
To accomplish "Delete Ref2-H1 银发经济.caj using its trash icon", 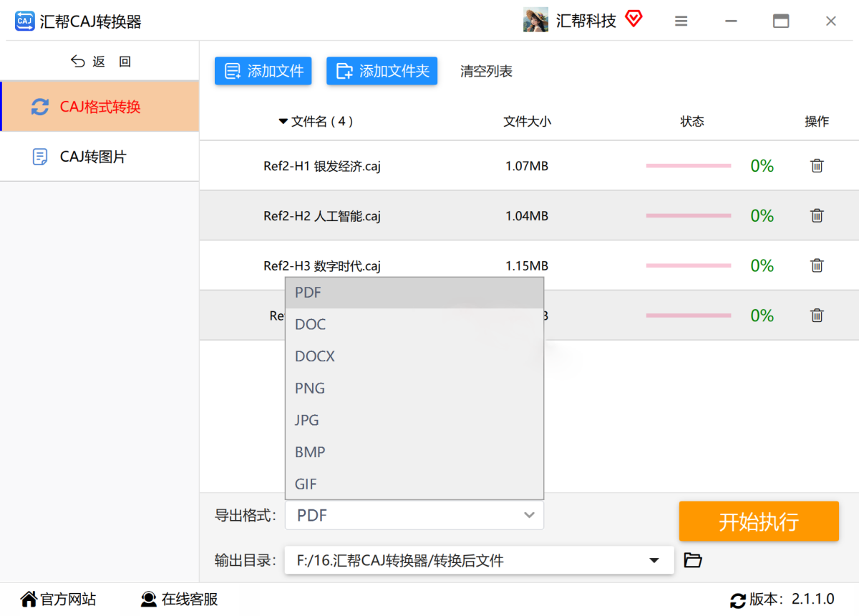I will point(817,165).
